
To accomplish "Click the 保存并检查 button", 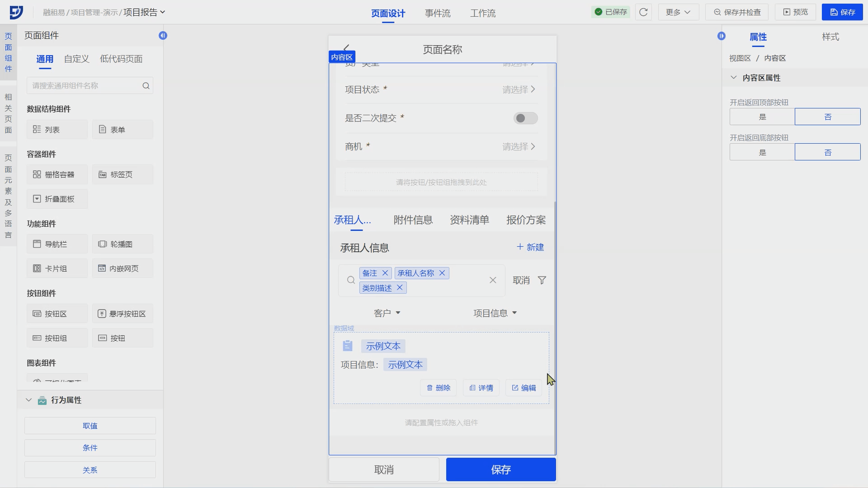I will [x=737, y=12].
